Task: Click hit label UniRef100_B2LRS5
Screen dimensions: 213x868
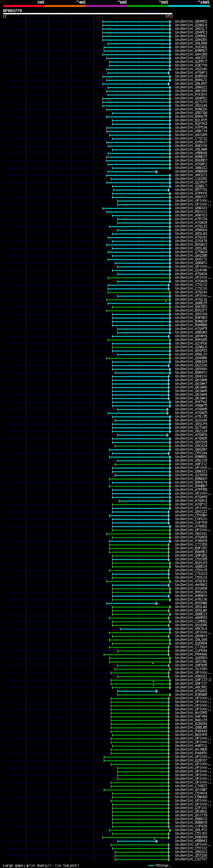Action: tap(191, 120)
